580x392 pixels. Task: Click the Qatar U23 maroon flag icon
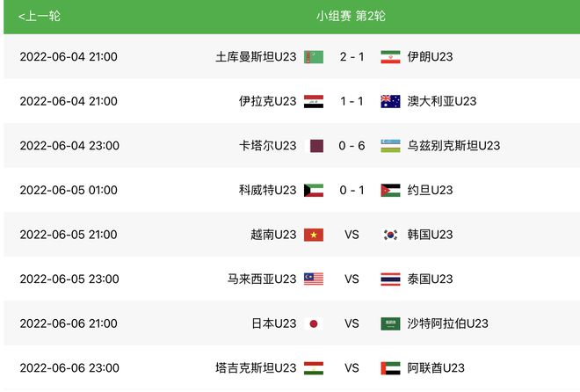[316, 146]
